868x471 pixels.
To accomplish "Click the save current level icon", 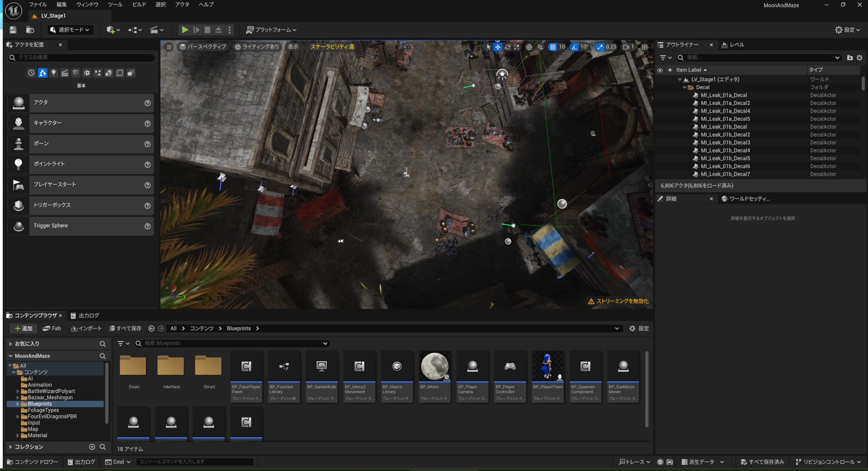I will click(x=13, y=30).
